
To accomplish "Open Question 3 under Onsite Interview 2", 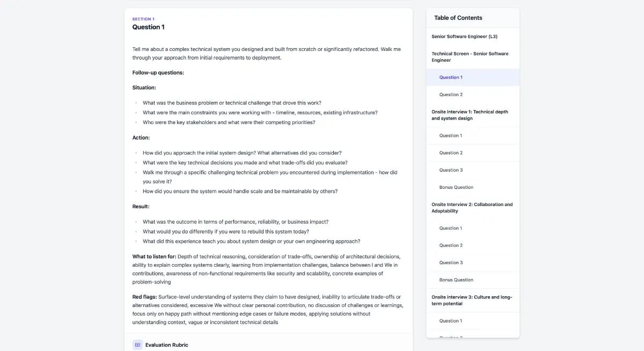I will (x=473, y=262).
